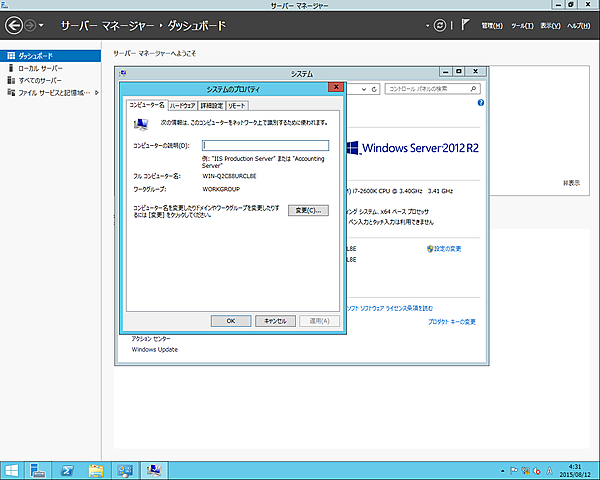Open the 管理(M) menu
The image size is (600, 480).
click(x=492, y=25)
